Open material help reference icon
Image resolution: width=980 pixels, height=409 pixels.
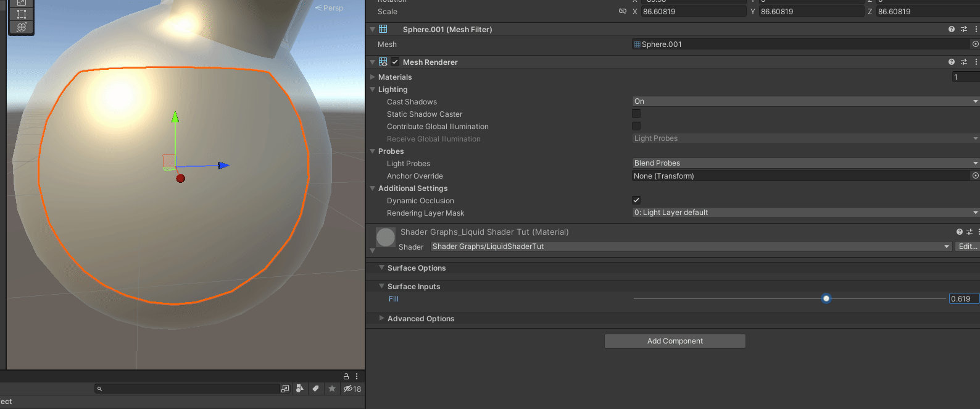960,232
